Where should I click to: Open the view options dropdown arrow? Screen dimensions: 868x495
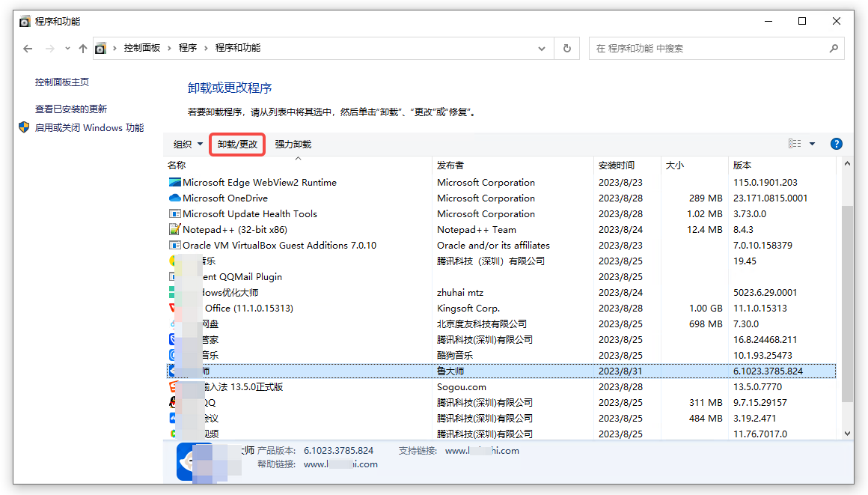[x=812, y=144]
